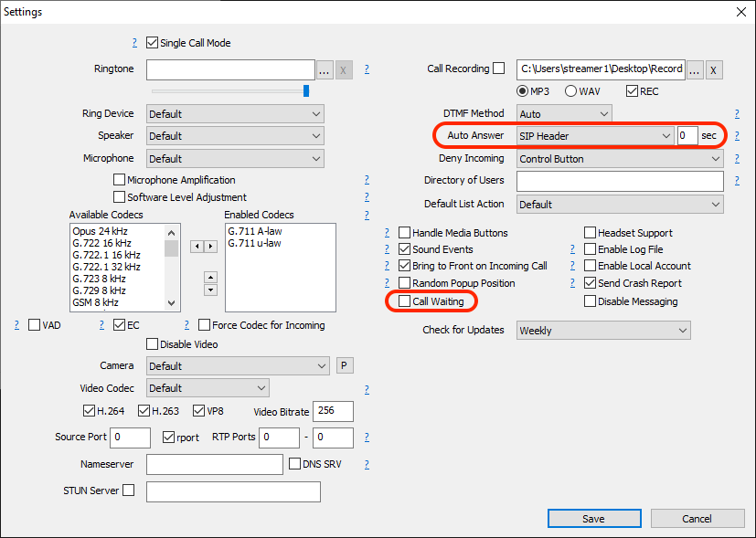
Task: Open the Ring Device dropdown
Action: [235, 114]
